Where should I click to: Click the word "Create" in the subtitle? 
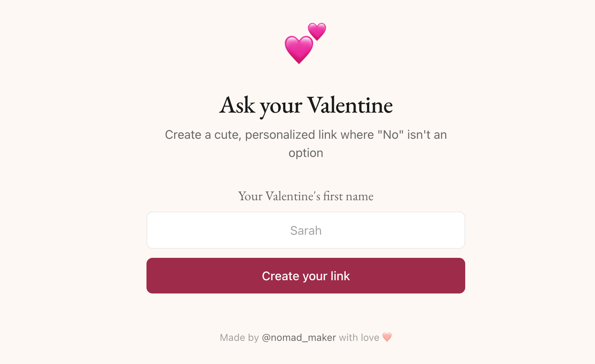183,135
